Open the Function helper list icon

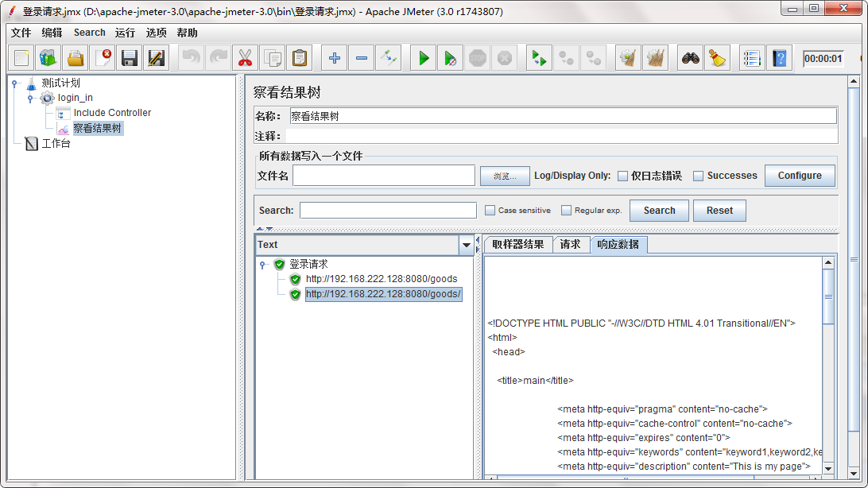click(752, 57)
